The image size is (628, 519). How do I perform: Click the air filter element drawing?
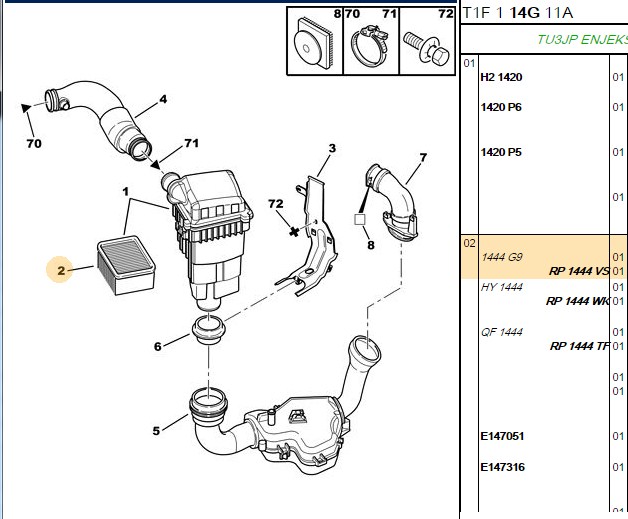(126, 265)
